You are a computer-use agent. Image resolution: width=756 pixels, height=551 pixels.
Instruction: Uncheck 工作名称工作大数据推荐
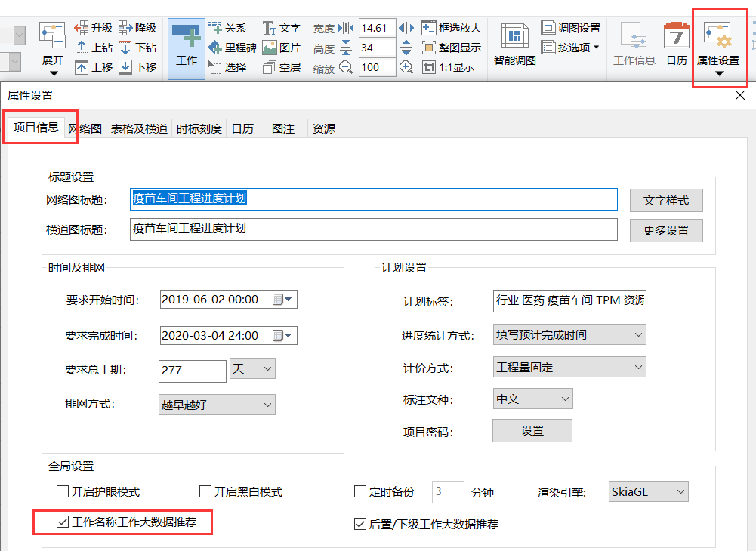coord(63,522)
